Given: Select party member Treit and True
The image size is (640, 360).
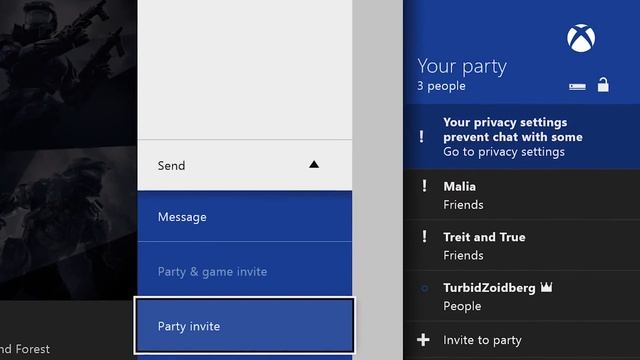Looking at the screenshot, I should [x=522, y=245].
